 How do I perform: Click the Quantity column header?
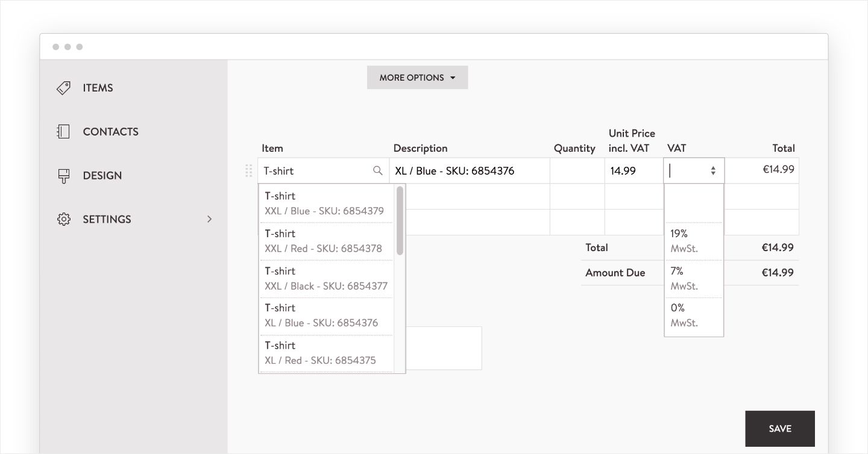pyautogui.click(x=574, y=148)
